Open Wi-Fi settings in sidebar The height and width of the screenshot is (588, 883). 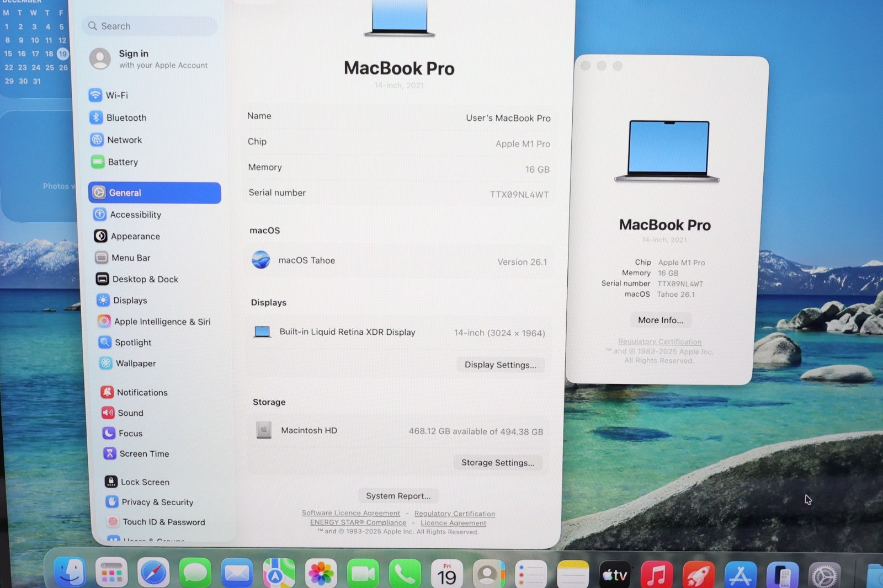point(116,95)
